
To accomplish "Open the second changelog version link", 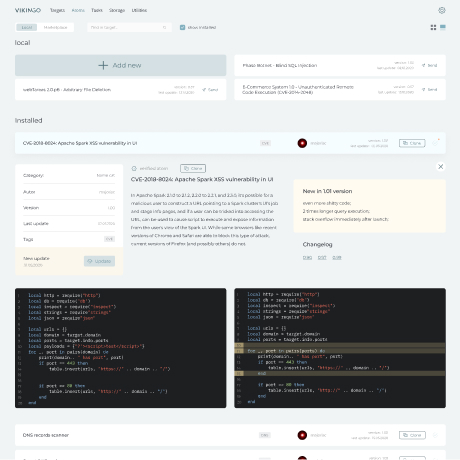I will coord(322,257).
